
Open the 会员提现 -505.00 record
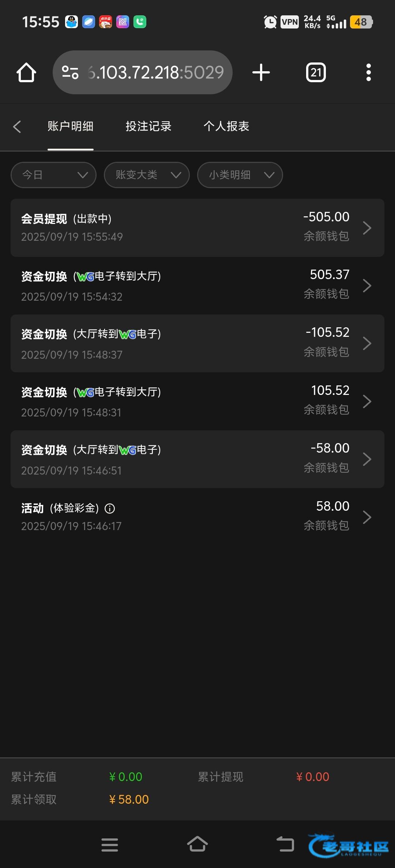[197, 228]
